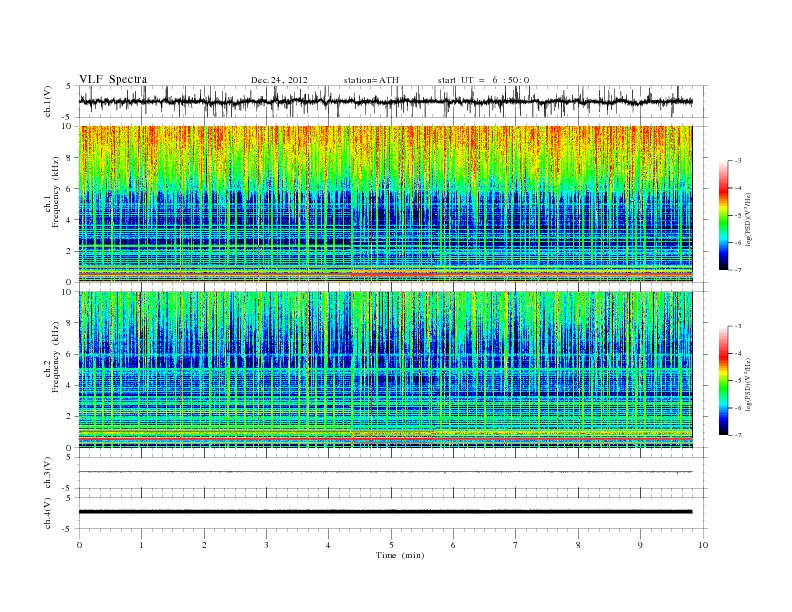Viewport: 792px width, 612px height.
Task: Click the "6" minute tick on time axis
Action: (x=454, y=545)
